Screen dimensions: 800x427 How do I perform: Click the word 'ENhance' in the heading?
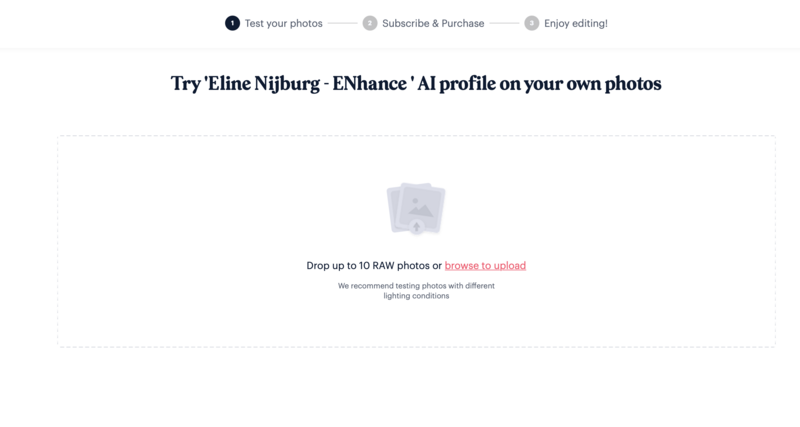pyautogui.click(x=369, y=83)
